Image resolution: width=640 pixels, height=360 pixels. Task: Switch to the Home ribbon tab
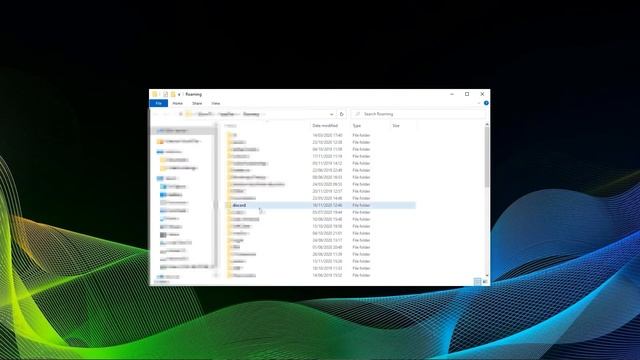[178, 103]
